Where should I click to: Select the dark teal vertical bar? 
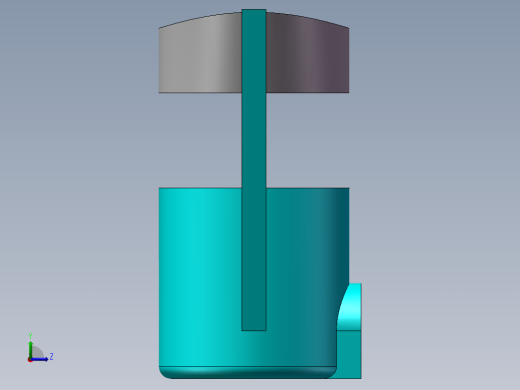(254, 170)
